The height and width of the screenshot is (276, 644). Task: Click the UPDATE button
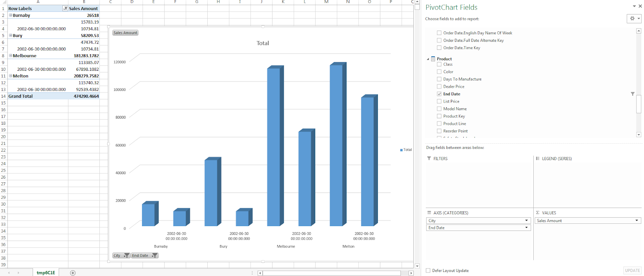tap(632, 270)
